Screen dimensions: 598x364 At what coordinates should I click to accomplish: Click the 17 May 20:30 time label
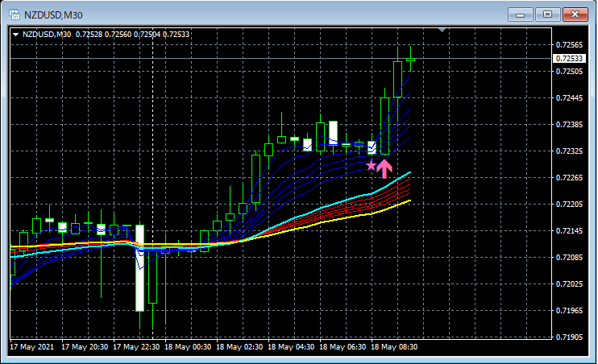click(x=85, y=347)
